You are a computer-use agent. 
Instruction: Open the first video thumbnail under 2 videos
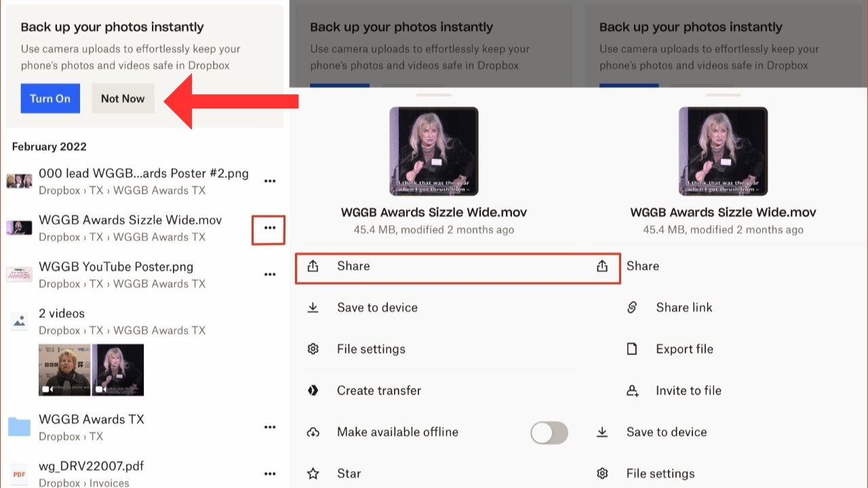64,370
